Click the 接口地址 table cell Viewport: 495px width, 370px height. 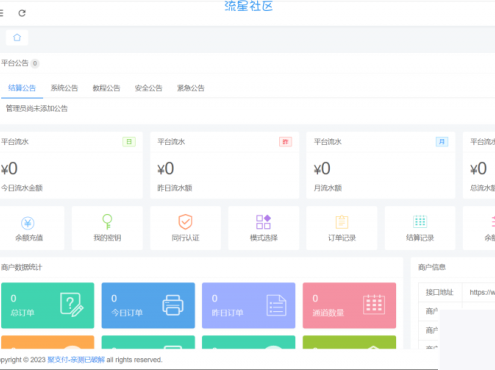(x=440, y=292)
